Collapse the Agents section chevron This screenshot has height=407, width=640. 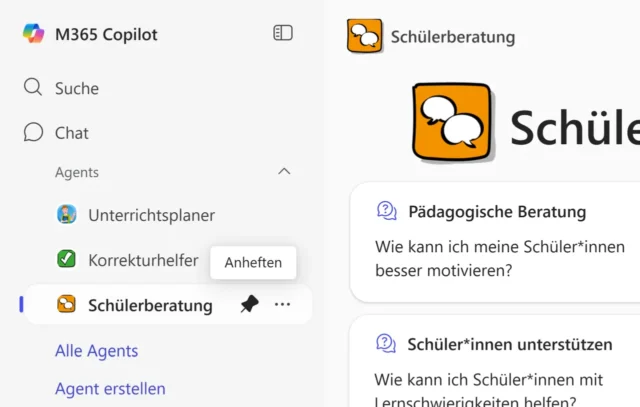tap(284, 172)
